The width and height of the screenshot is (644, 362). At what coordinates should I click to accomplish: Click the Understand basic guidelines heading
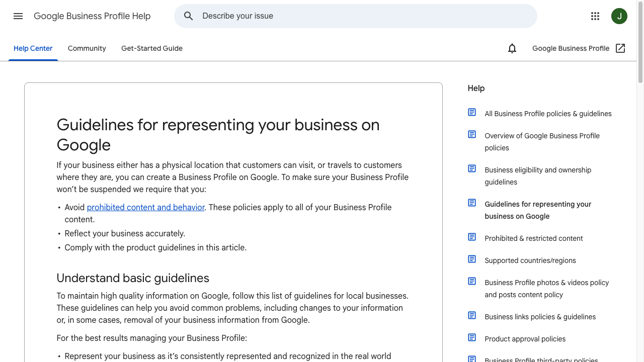133,278
